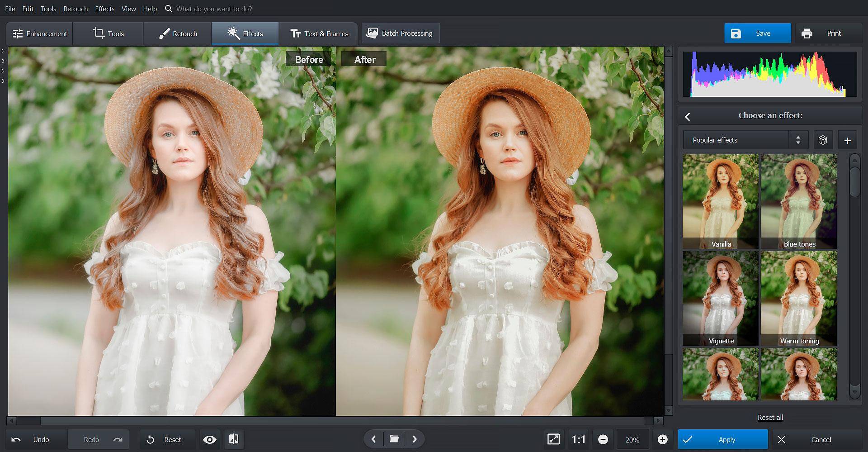Viewport: 868px width, 452px height.
Task: Open the View menu
Action: click(x=129, y=9)
